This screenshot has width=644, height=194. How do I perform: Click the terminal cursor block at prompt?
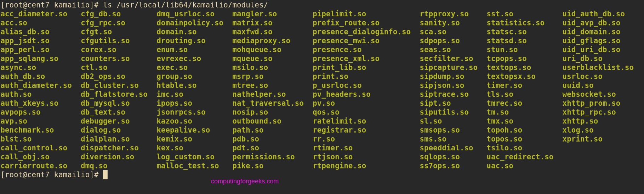[x=105, y=174]
